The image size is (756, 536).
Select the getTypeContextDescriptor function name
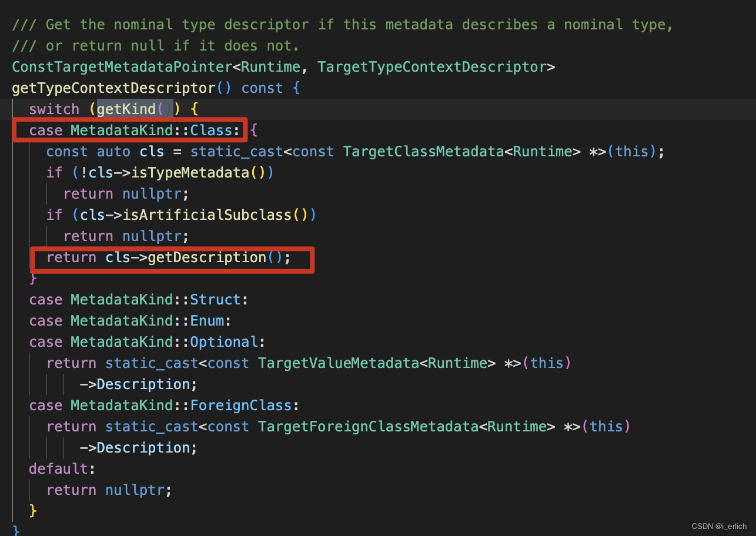point(114,88)
